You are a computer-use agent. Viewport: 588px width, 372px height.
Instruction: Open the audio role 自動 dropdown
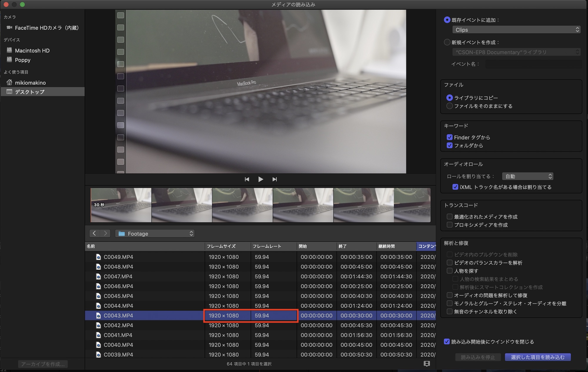527,176
